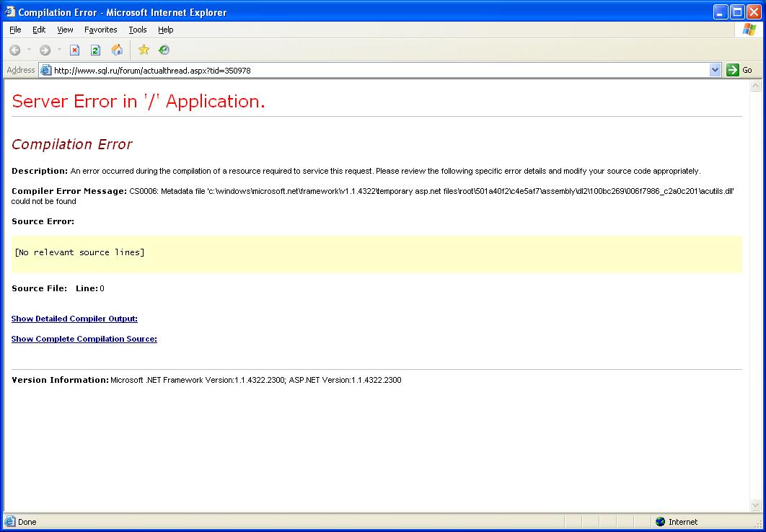The height and width of the screenshot is (532, 766).
Task: Refresh the current page
Action: 95,50
